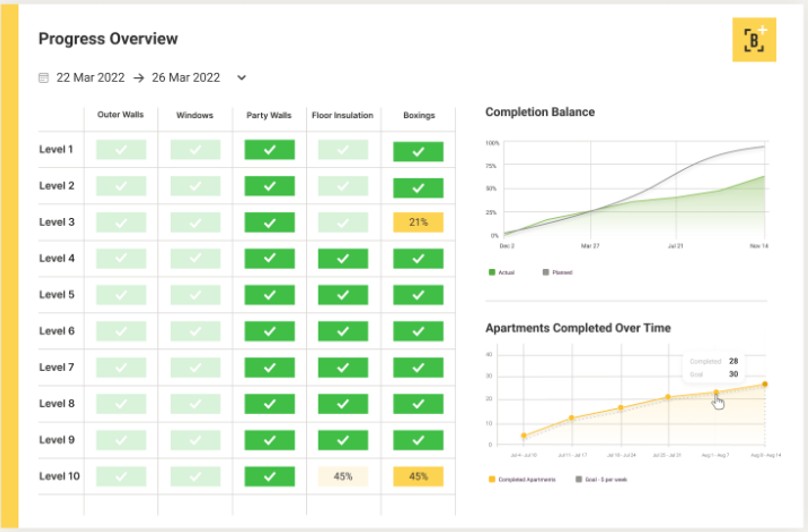Image resolution: width=808 pixels, height=532 pixels.
Task: Click Level 2 Windows light checkmark
Action: [x=195, y=186]
